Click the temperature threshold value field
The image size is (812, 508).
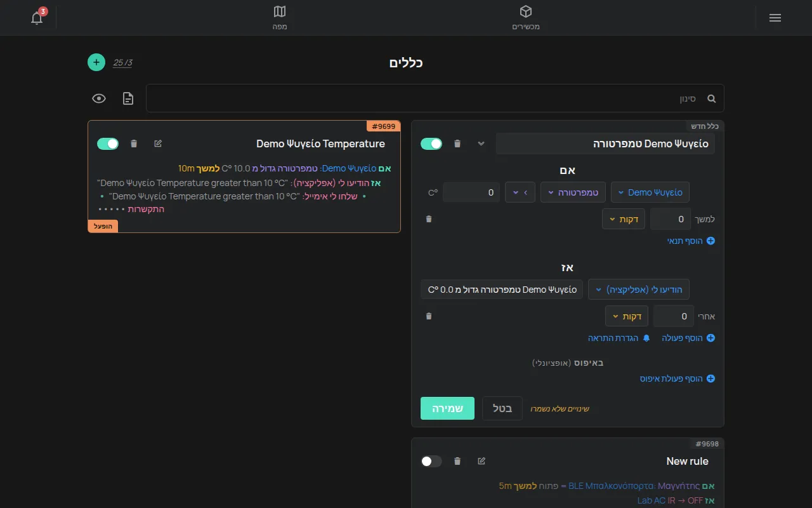pos(471,192)
